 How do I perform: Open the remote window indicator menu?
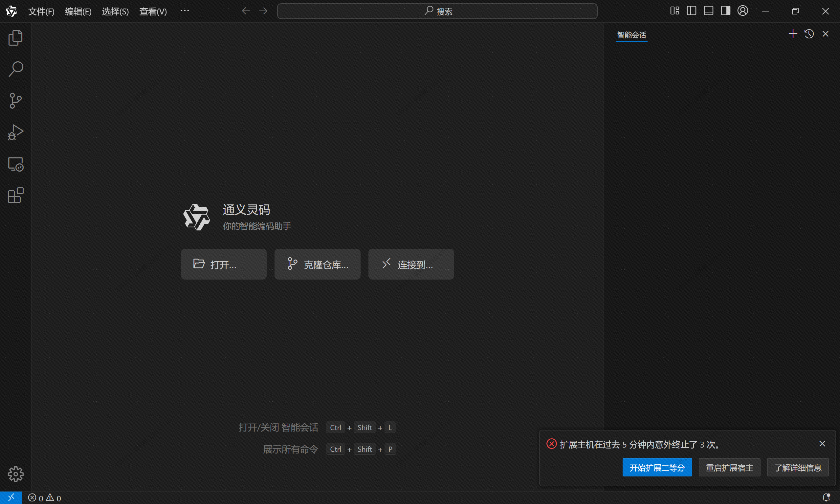point(11,497)
